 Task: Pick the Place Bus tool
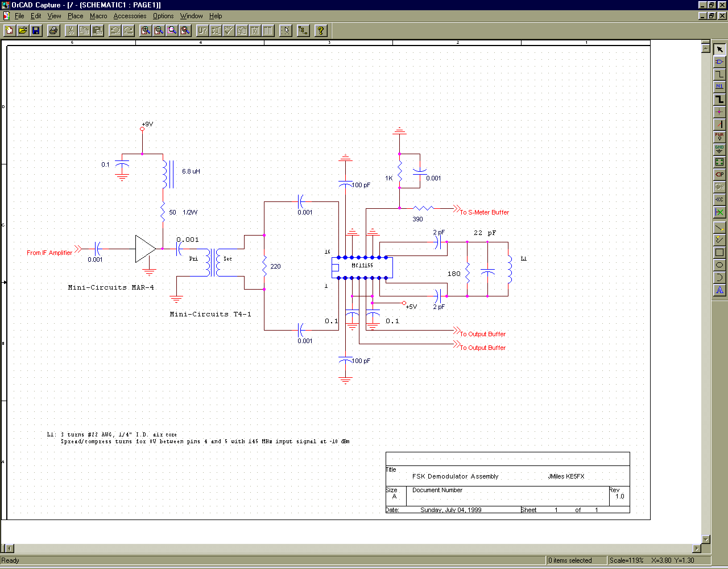coord(719,99)
